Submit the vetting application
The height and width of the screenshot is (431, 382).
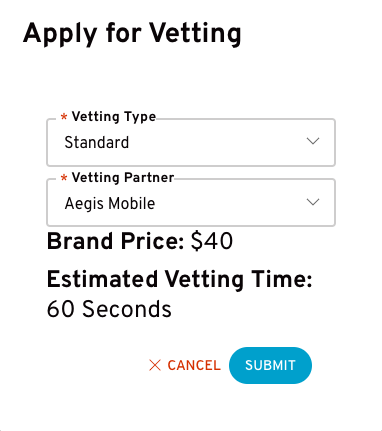270,365
